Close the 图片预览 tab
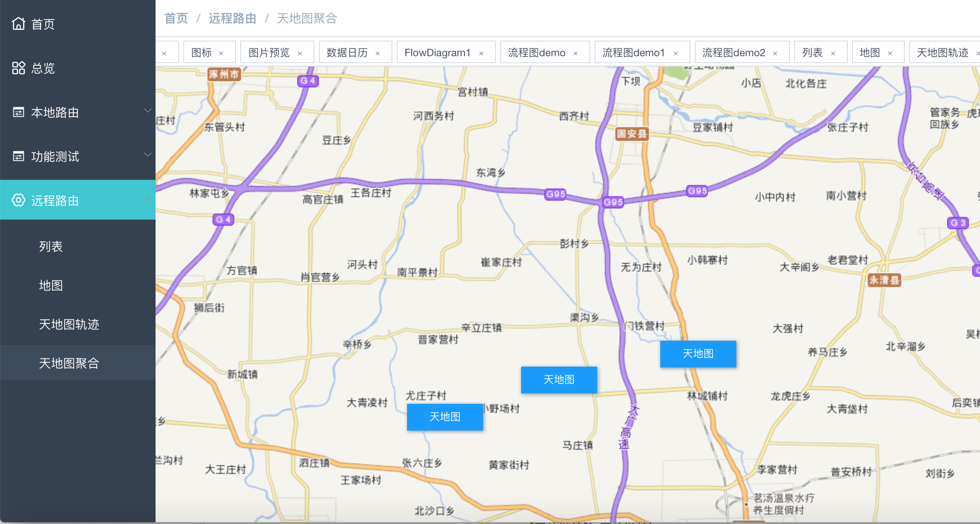 [x=300, y=53]
